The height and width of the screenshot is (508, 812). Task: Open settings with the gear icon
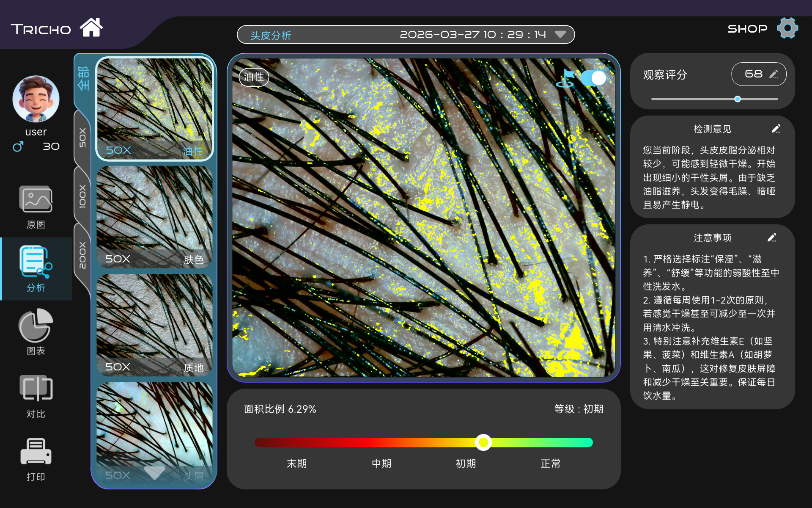(x=787, y=28)
